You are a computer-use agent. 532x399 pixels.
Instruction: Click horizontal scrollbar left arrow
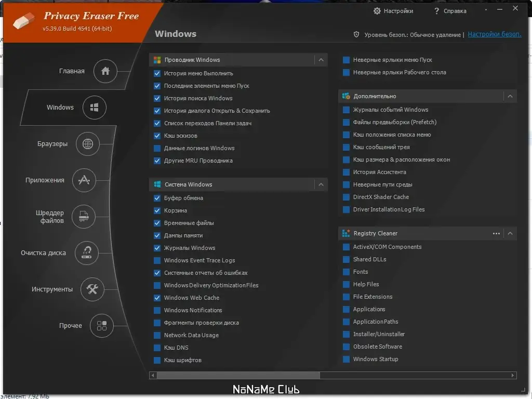pyautogui.click(x=153, y=375)
